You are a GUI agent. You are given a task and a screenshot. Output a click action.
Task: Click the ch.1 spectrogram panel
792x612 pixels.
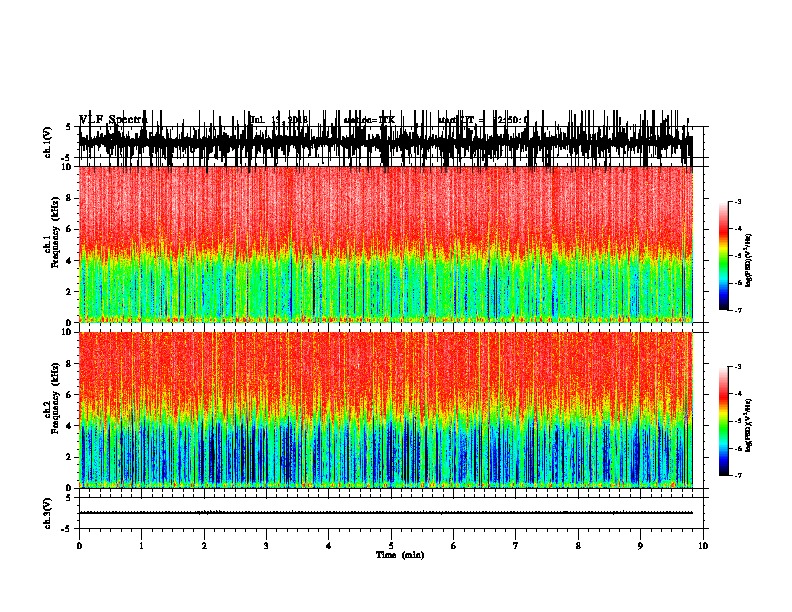(x=385, y=244)
